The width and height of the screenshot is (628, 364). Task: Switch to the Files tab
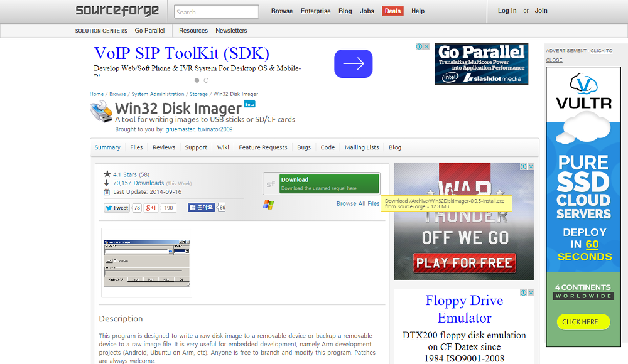coord(136,147)
